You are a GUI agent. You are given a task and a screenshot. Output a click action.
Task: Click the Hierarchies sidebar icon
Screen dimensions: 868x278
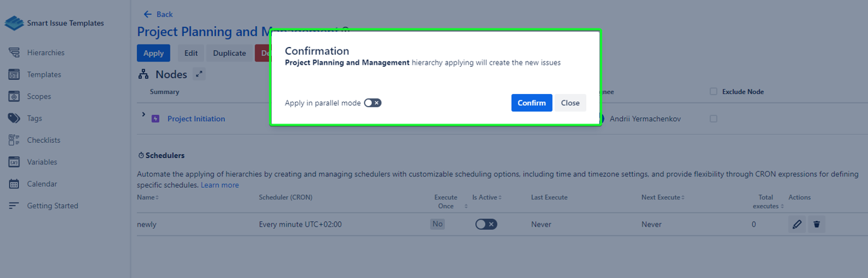click(x=14, y=53)
